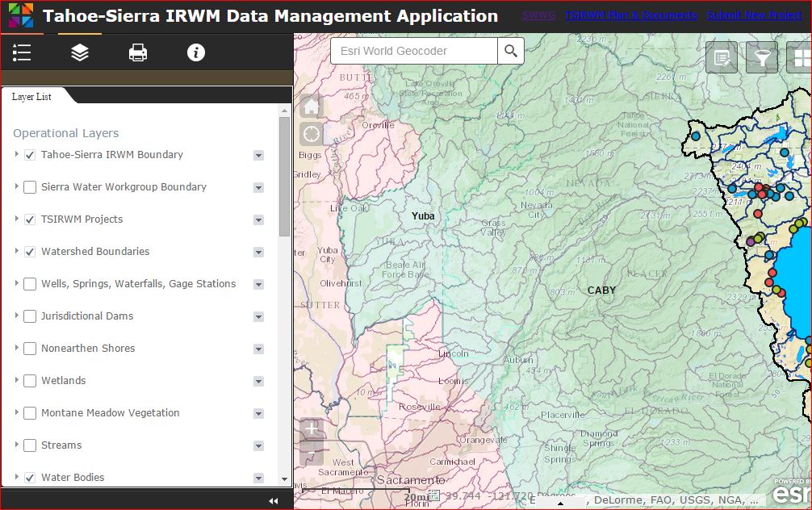Click the Operational Layers heading

pos(65,133)
